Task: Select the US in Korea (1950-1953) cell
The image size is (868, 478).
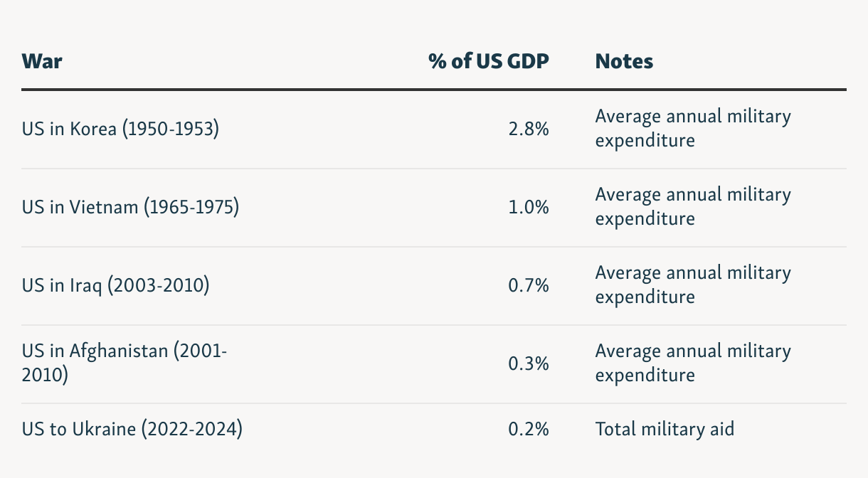Action: [120, 129]
